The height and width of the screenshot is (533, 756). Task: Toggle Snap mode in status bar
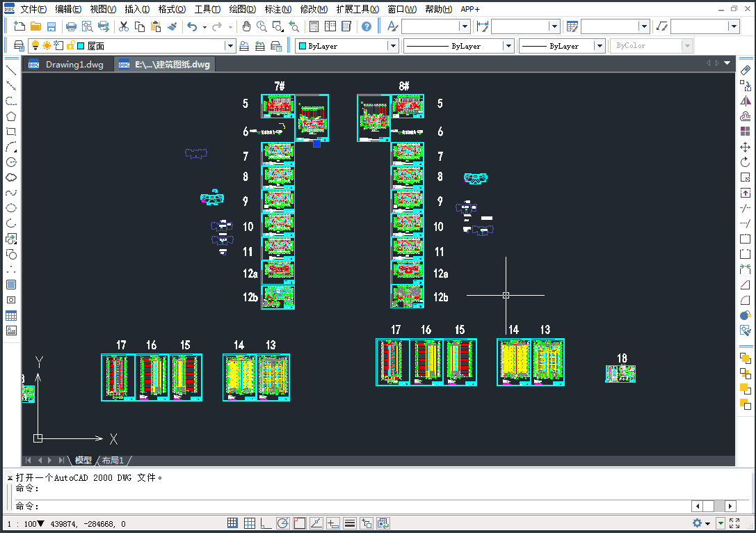point(233,523)
